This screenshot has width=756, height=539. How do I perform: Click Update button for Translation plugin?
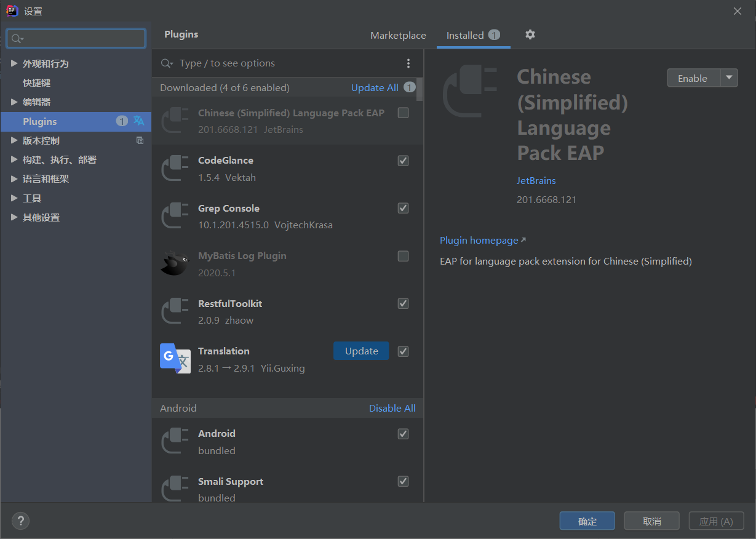coord(361,351)
